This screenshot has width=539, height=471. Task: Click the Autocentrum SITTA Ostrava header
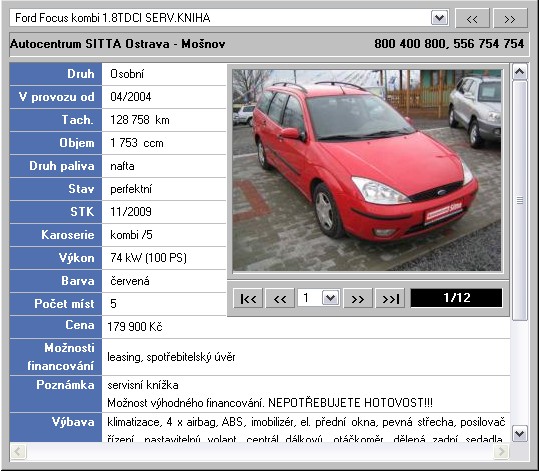tap(118, 44)
